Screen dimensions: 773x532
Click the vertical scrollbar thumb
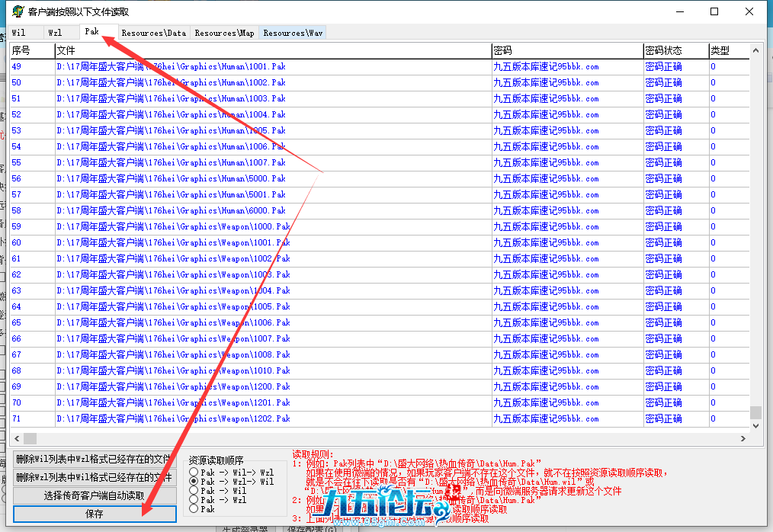pos(755,412)
